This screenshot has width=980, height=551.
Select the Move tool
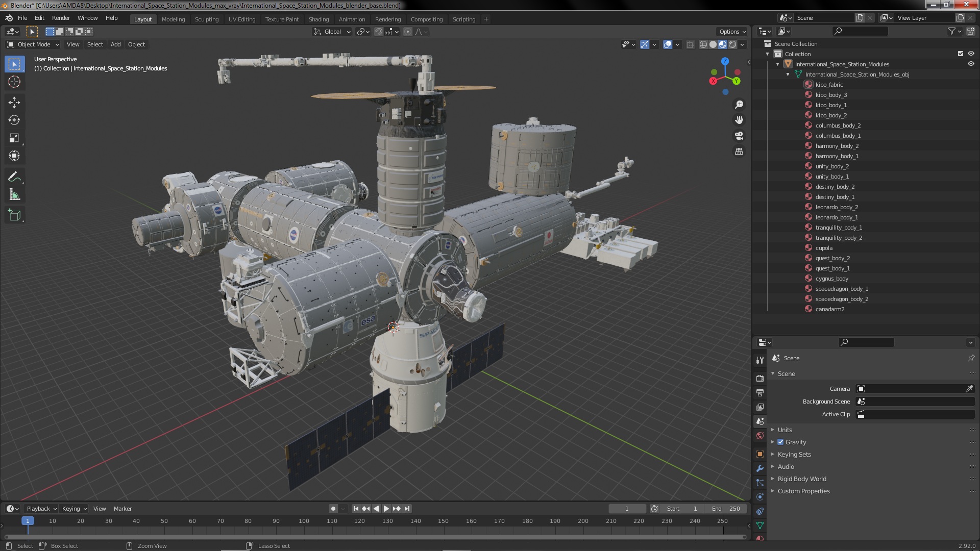tap(14, 102)
